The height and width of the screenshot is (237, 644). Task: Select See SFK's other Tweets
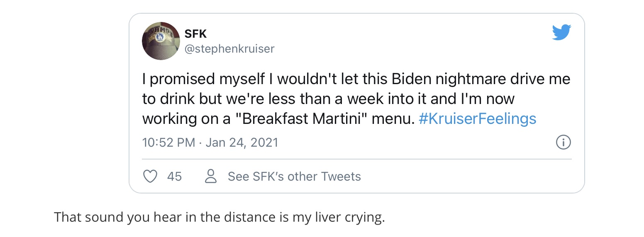[294, 177]
